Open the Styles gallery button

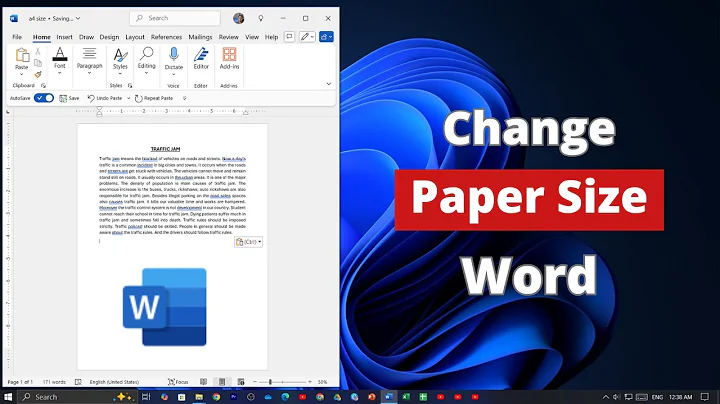pyautogui.click(x=120, y=61)
